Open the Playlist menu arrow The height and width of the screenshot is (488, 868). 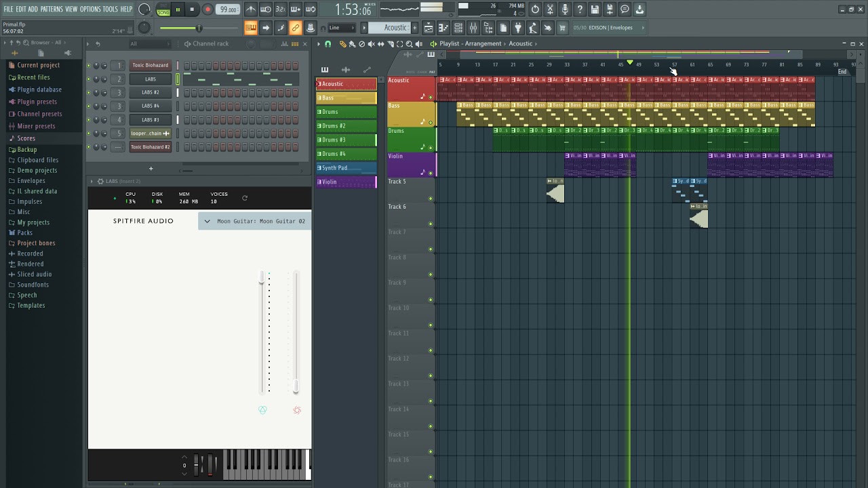[x=318, y=44]
